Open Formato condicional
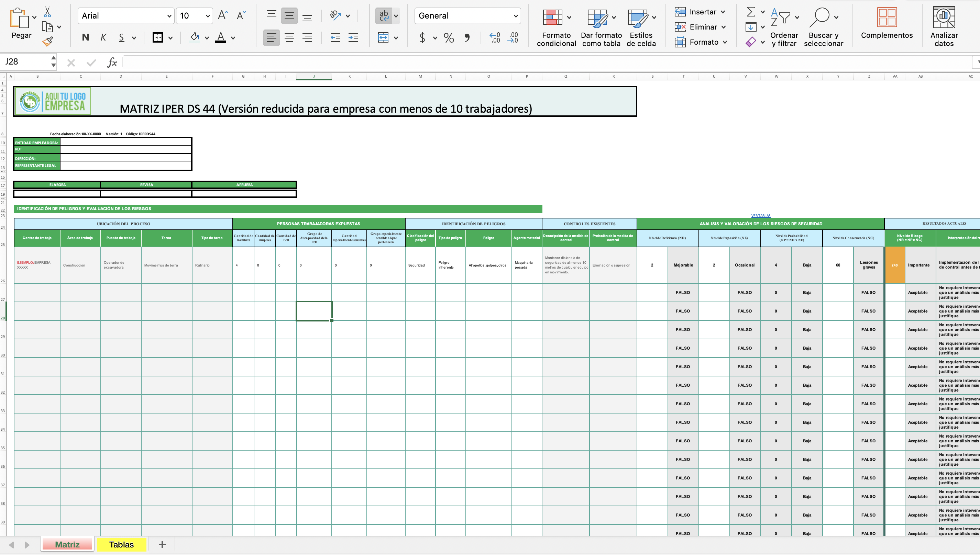The width and height of the screenshot is (980, 555). tap(556, 27)
